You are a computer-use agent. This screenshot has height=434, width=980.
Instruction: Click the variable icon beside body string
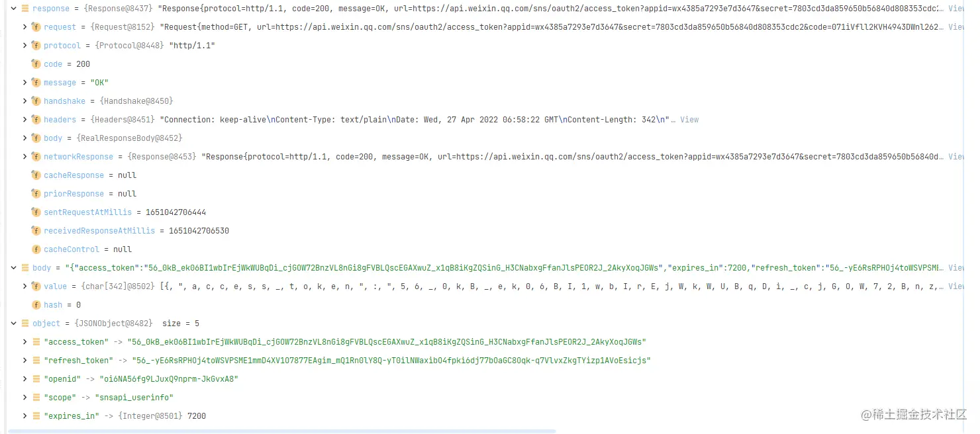pyautogui.click(x=24, y=268)
